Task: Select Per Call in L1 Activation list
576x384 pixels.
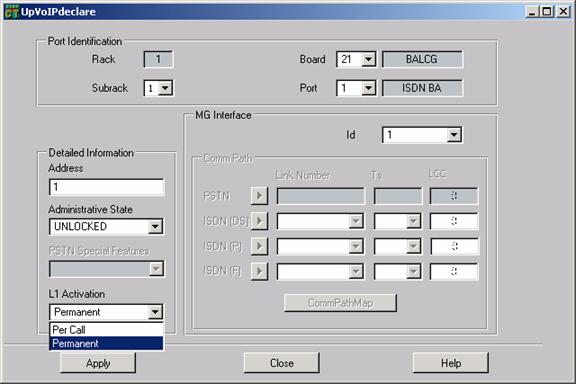Action: click(106, 330)
